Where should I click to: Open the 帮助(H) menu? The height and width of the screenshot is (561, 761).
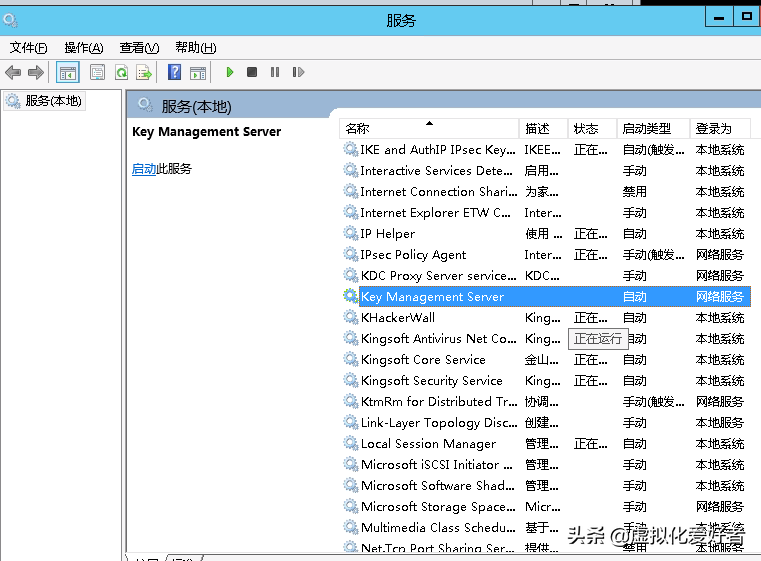coord(196,48)
